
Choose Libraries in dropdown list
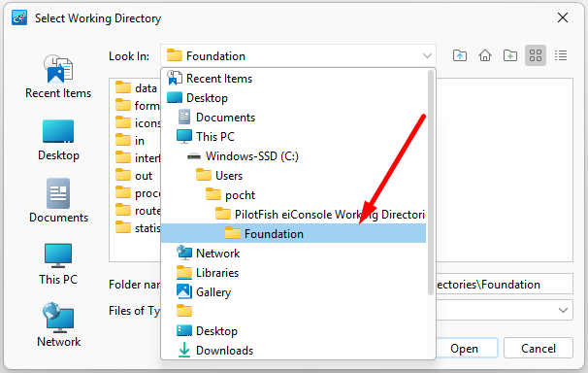click(x=294, y=273)
